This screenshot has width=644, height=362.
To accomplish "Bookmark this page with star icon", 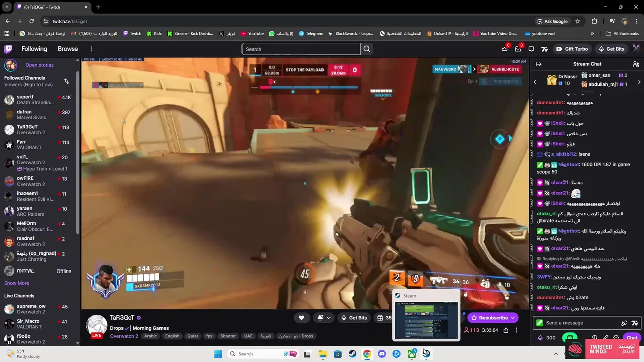I will (x=578, y=21).
